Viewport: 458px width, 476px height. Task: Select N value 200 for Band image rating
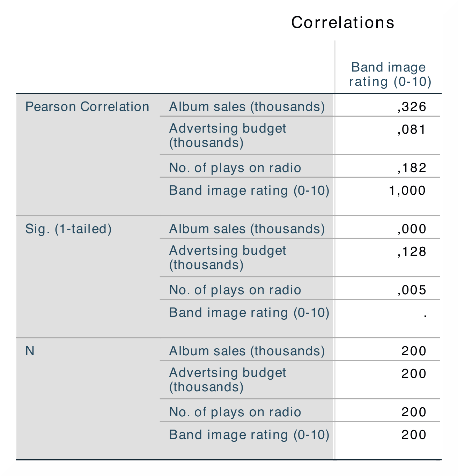(414, 435)
